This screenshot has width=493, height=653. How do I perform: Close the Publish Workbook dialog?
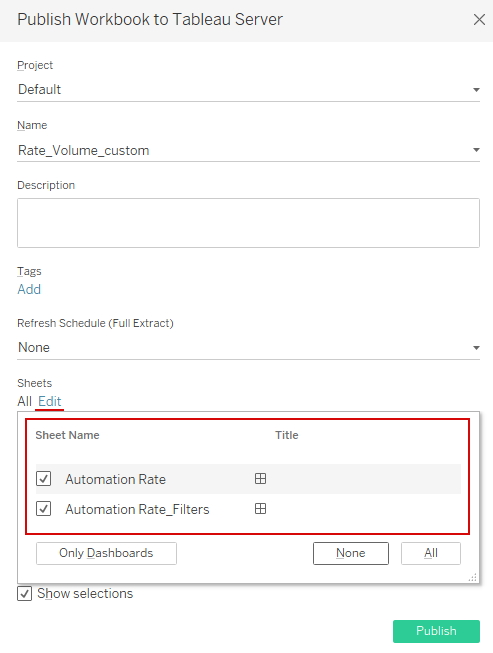tap(479, 20)
